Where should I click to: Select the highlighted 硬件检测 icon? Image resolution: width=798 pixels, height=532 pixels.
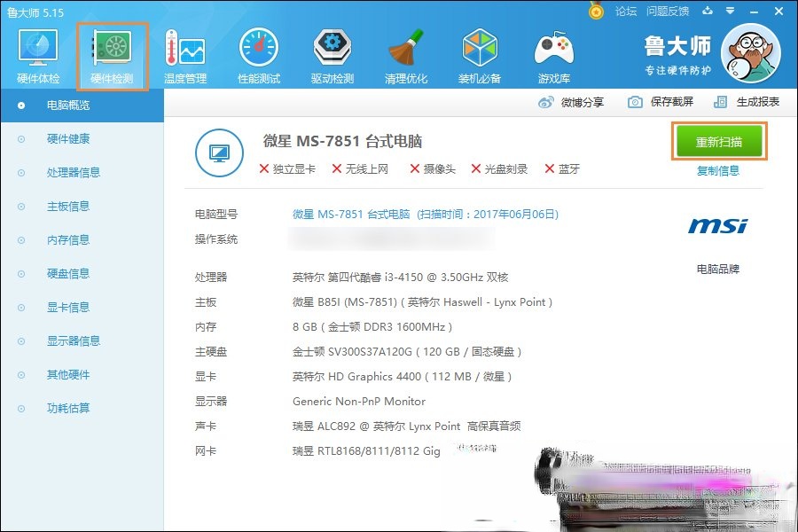pyautogui.click(x=110, y=53)
